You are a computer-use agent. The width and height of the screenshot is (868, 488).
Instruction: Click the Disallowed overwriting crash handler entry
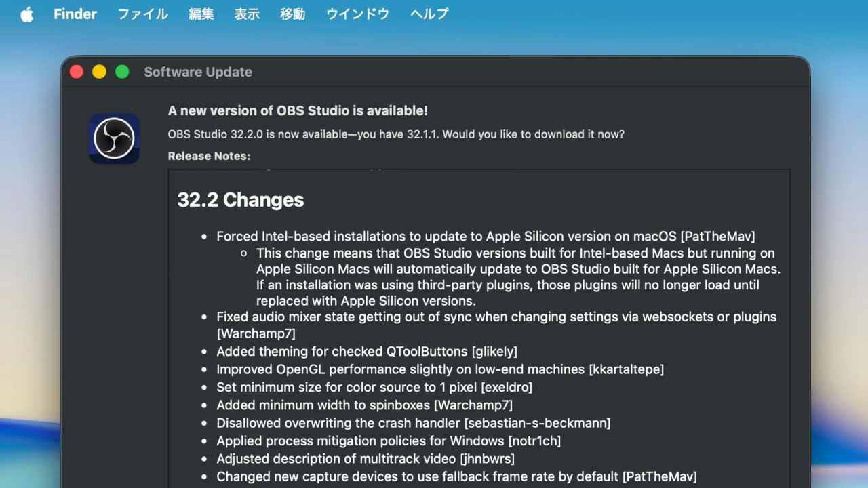(413, 423)
